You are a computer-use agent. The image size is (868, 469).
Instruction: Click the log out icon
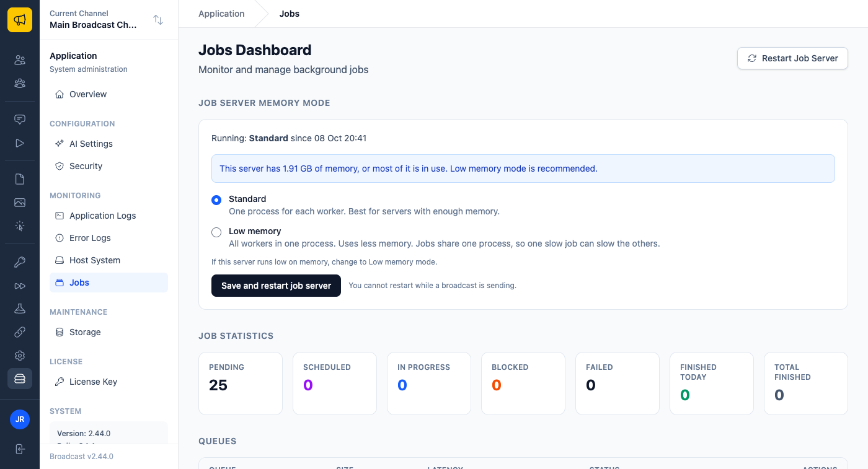tap(20, 449)
